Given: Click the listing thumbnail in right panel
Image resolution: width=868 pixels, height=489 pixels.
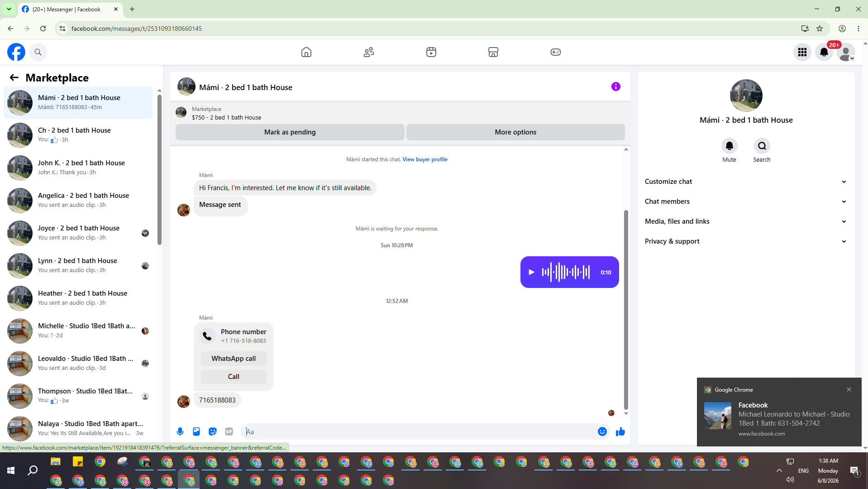Looking at the screenshot, I should 746,96.
